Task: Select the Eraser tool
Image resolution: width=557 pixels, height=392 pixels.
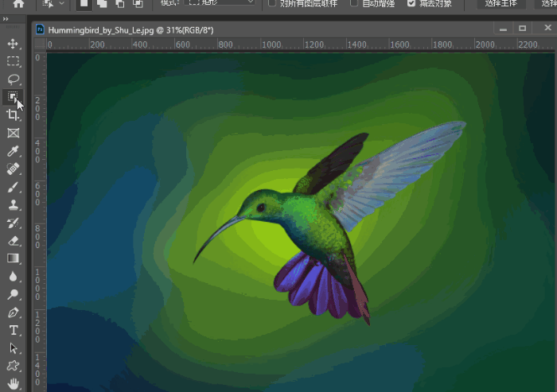Action: point(13,240)
